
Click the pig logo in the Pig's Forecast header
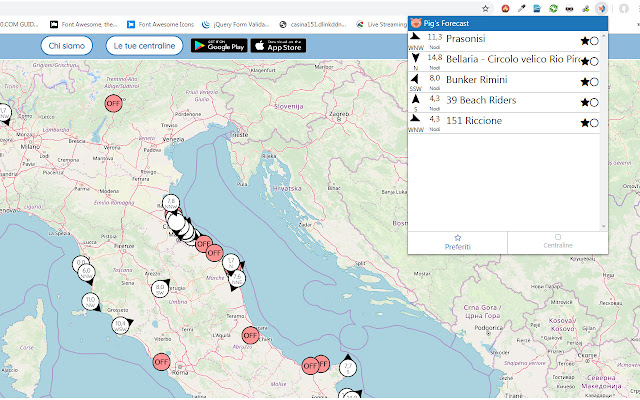[416, 23]
